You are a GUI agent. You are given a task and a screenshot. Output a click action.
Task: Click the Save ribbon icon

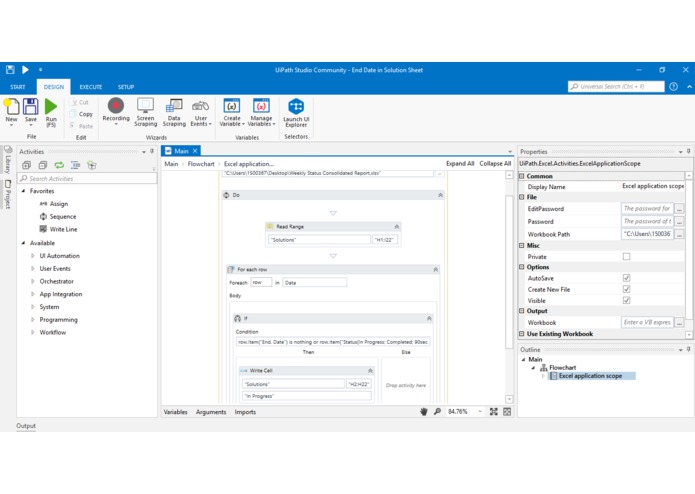[31, 107]
